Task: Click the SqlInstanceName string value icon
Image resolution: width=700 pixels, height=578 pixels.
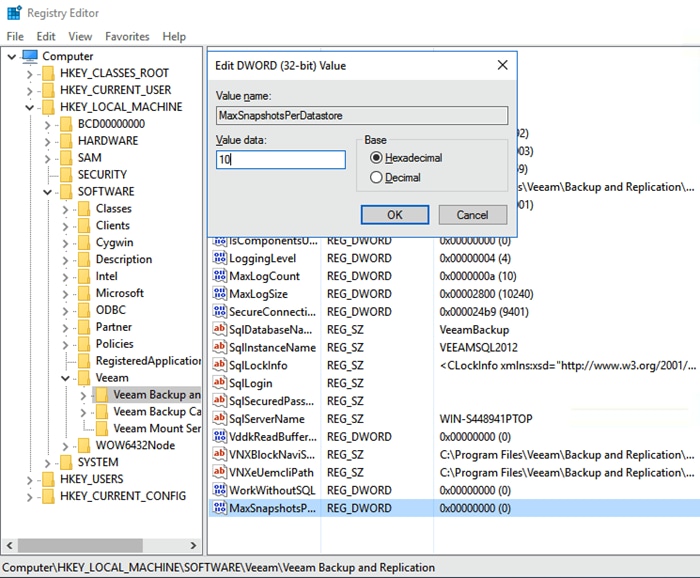Action: 220,347
